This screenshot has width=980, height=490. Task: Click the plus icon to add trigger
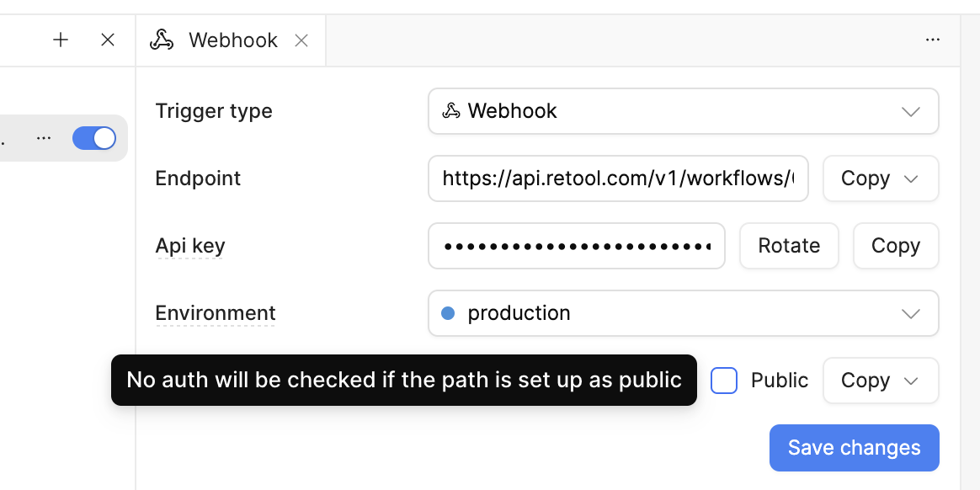[61, 40]
